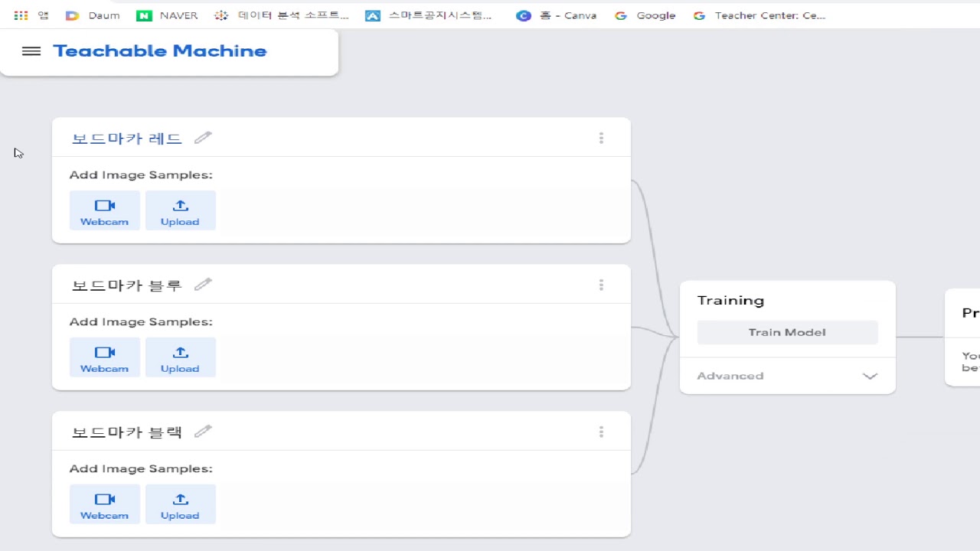This screenshot has height=551, width=980.
Task: Click the pencil icon next to 보드마카 레드
Action: click(x=203, y=138)
